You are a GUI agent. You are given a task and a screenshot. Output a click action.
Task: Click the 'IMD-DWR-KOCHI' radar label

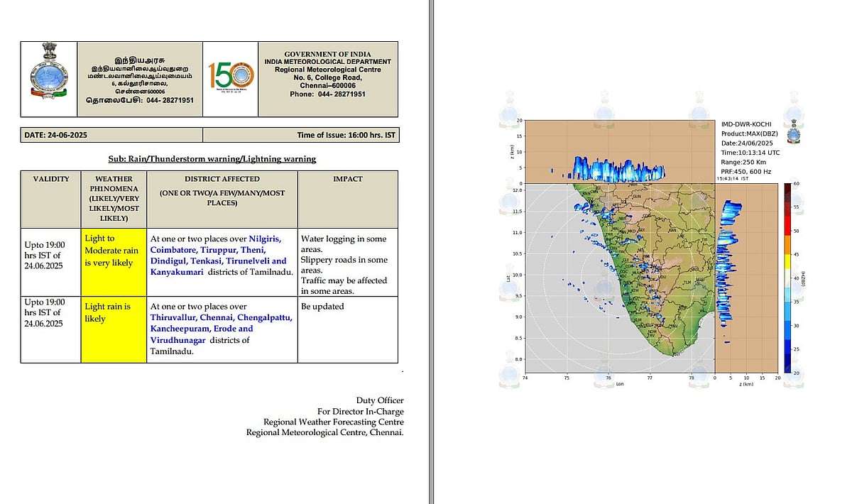click(x=745, y=124)
